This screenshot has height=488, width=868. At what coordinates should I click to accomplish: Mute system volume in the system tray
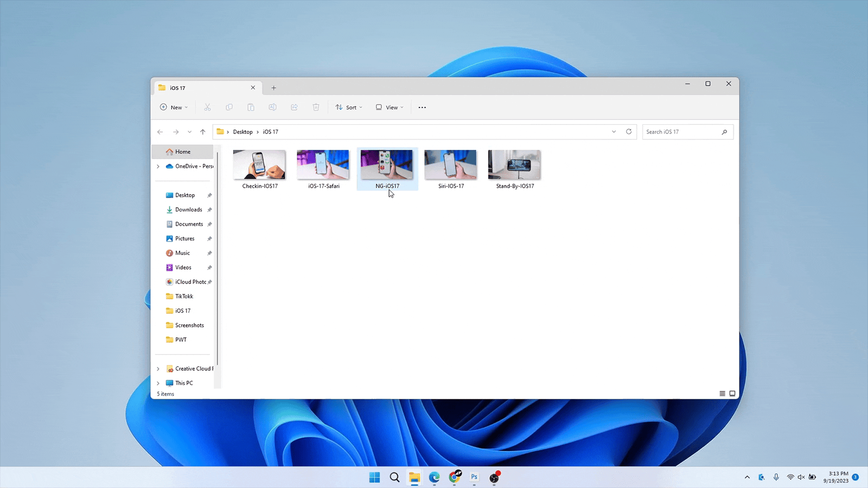tap(801, 477)
